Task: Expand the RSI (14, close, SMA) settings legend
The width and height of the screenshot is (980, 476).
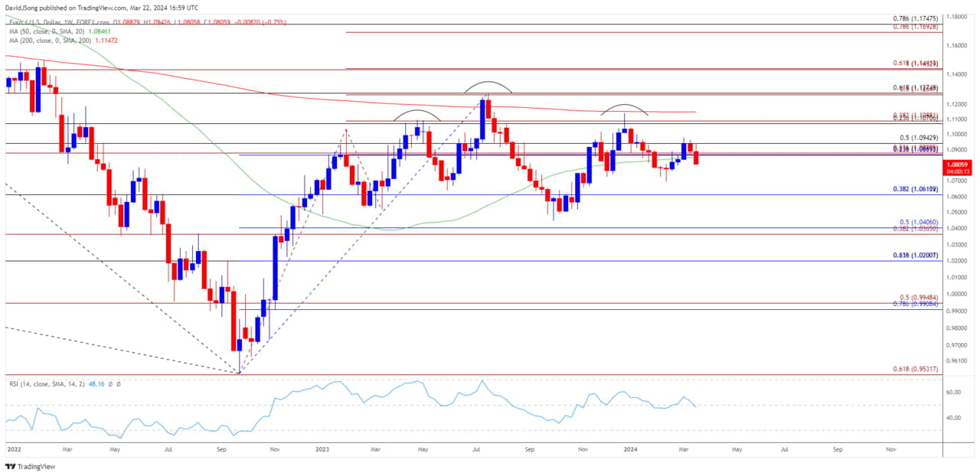Action: click(42, 383)
